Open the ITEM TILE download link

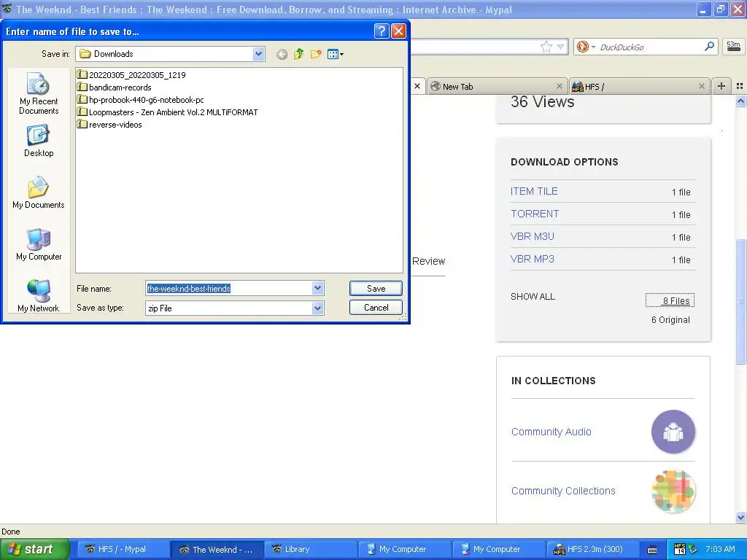[533, 191]
